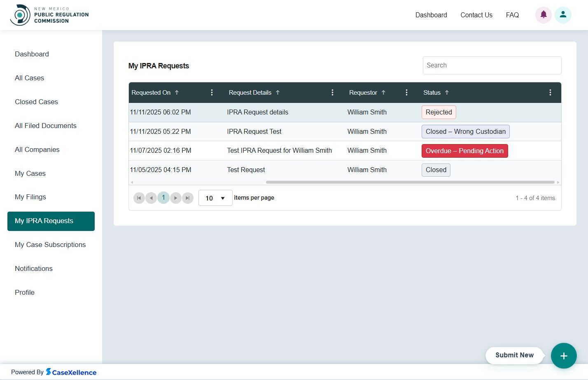The height and width of the screenshot is (380, 588).
Task: Click the horizontal scrollbar under the table
Action: [410, 182]
